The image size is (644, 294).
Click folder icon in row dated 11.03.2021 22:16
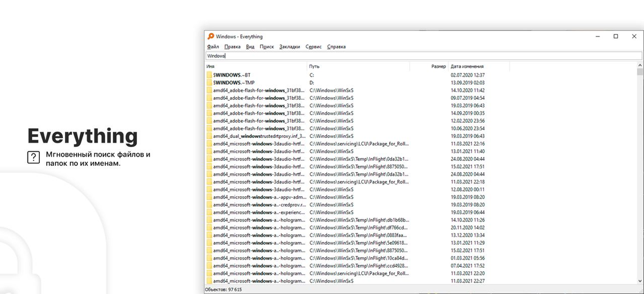click(209, 144)
